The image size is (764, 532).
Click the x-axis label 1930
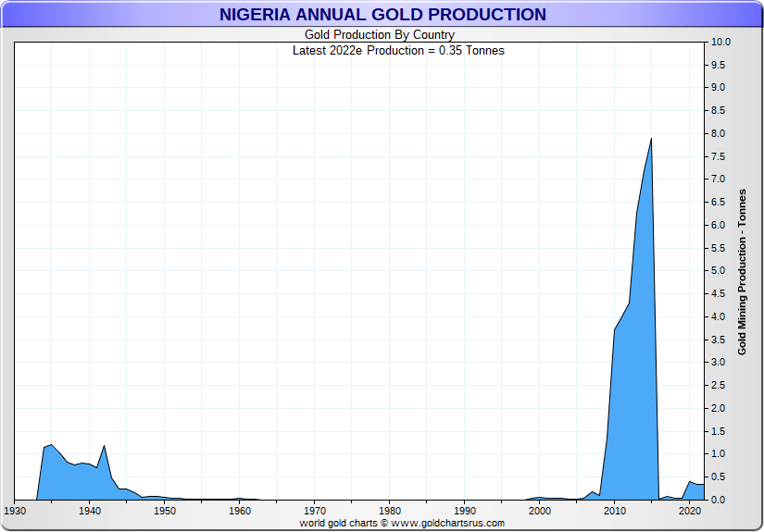point(15,511)
